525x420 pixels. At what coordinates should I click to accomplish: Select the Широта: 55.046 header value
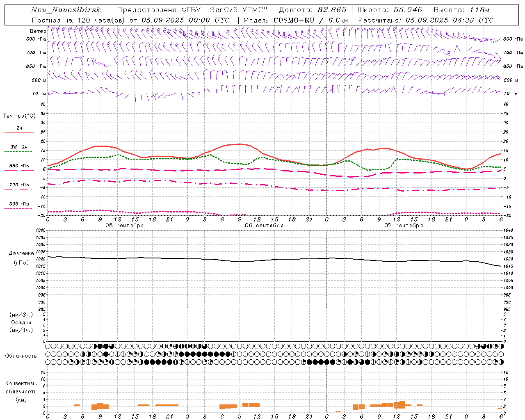tap(390, 10)
